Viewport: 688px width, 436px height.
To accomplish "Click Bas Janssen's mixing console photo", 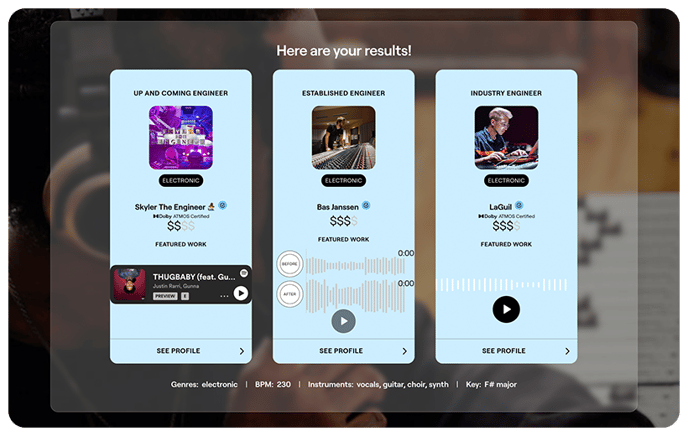I will [x=344, y=137].
